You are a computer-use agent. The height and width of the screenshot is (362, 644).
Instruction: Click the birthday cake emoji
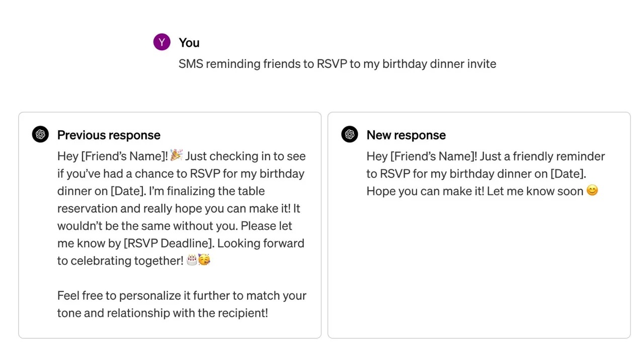[192, 260]
